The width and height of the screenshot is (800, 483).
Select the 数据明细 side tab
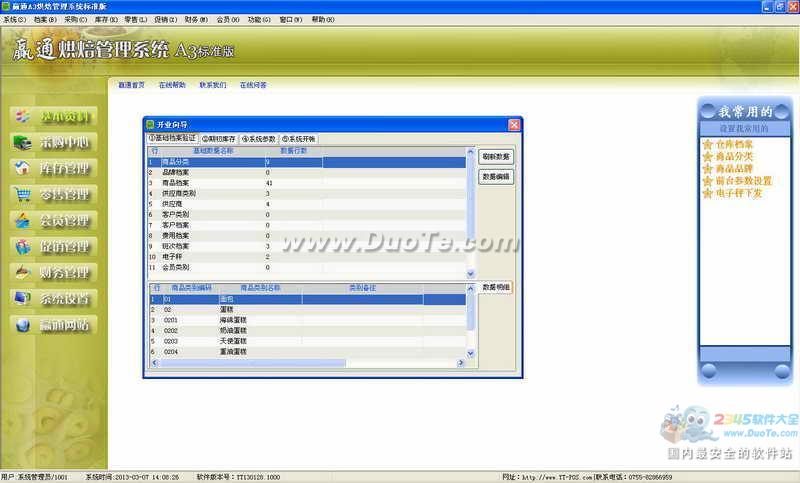click(x=495, y=287)
